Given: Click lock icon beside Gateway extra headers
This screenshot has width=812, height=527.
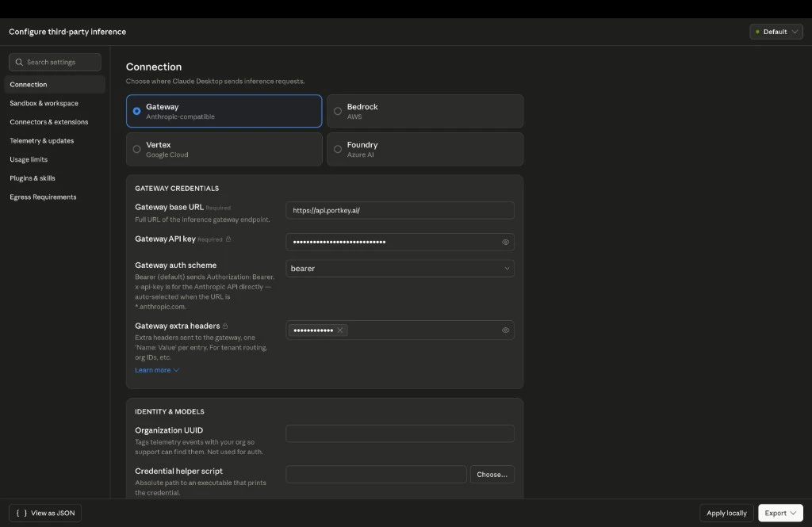Looking at the screenshot, I should pos(225,326).
